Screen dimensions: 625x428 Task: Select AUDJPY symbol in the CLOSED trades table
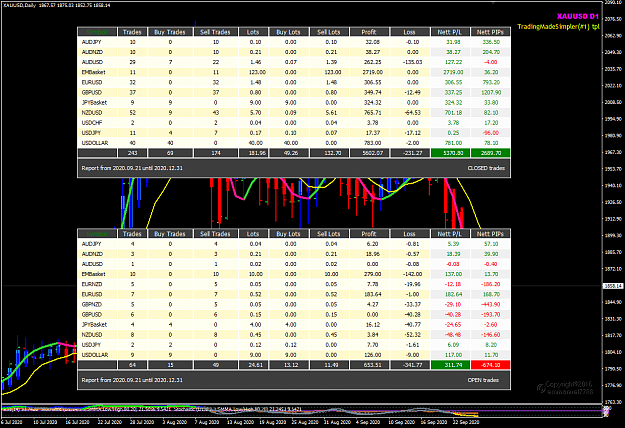[x=92, y=42]
